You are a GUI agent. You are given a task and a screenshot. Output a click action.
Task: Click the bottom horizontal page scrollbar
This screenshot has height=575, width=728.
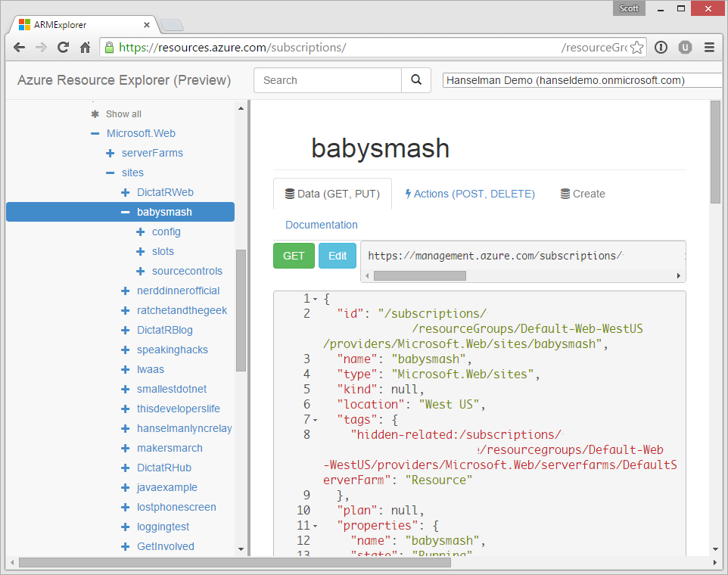235,562
